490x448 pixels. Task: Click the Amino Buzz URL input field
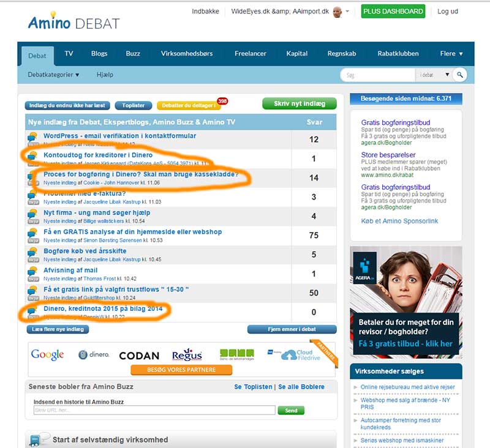click(154, 410)
